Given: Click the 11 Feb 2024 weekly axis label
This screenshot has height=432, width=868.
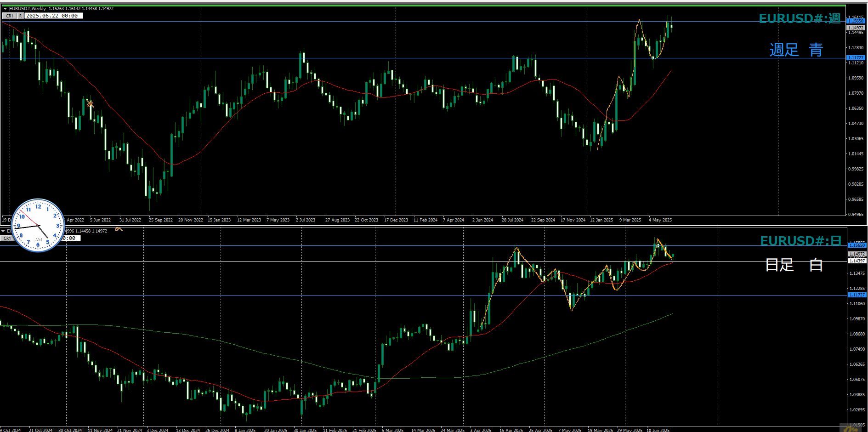Looking at the screenshot, I should point(425,220).
